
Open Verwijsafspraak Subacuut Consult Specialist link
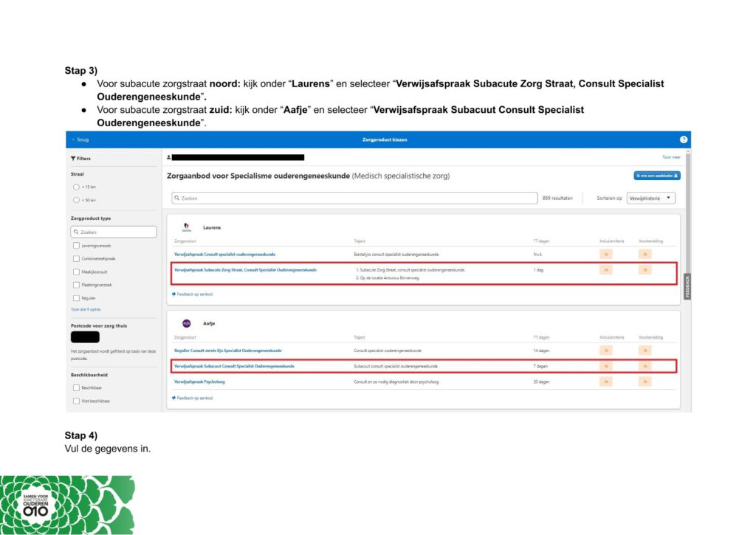click(234, 366)
